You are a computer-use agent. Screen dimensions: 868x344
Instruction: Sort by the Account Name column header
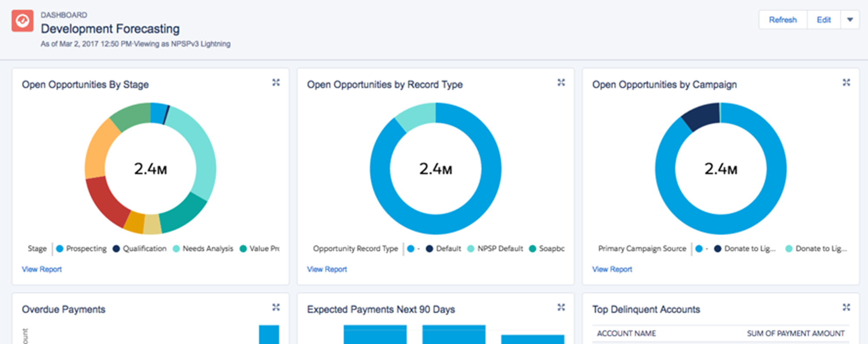[626, 334]
